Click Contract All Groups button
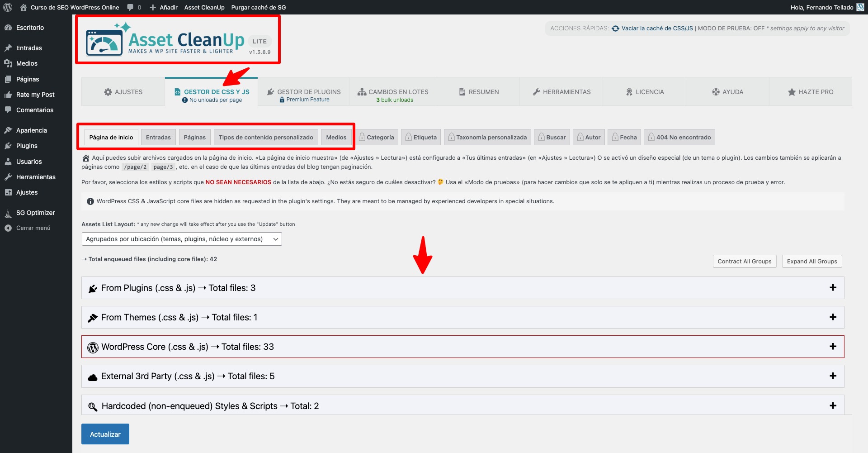The width and height of the screenshot is (868, 453). click(745, 262)
